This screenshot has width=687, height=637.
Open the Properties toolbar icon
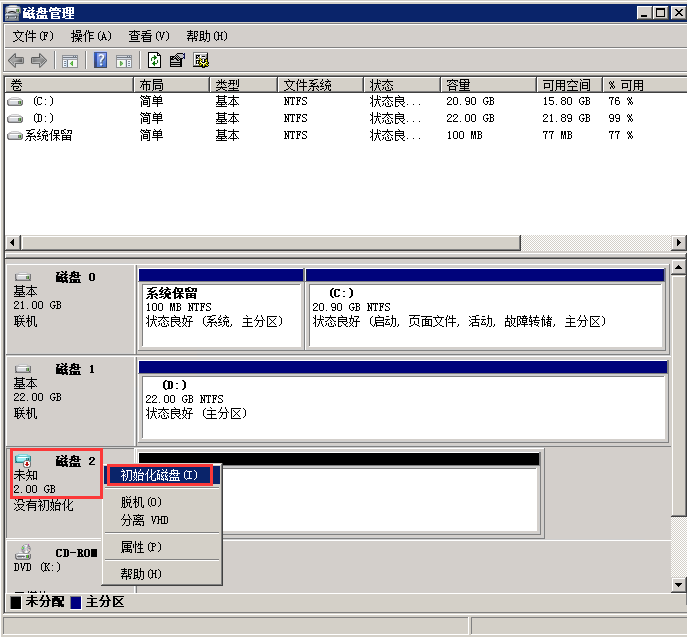[177, 60]
